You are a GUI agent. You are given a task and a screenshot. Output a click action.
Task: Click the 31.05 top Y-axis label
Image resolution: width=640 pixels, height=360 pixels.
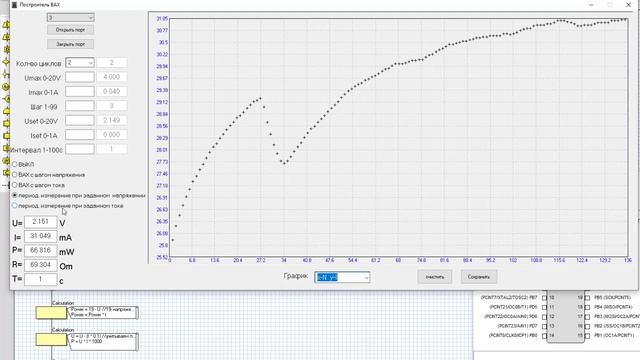(162, 19)
